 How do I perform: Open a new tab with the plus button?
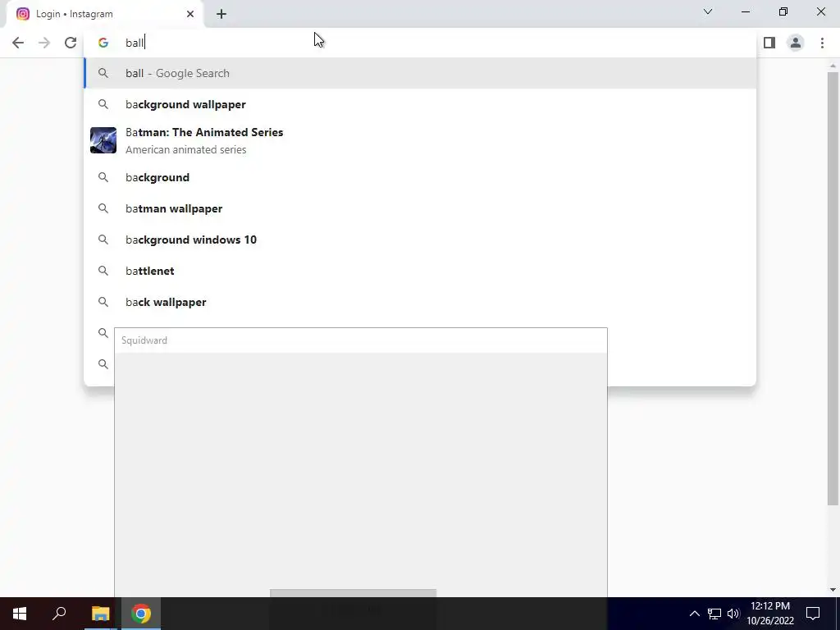click(x=221, y=14)
